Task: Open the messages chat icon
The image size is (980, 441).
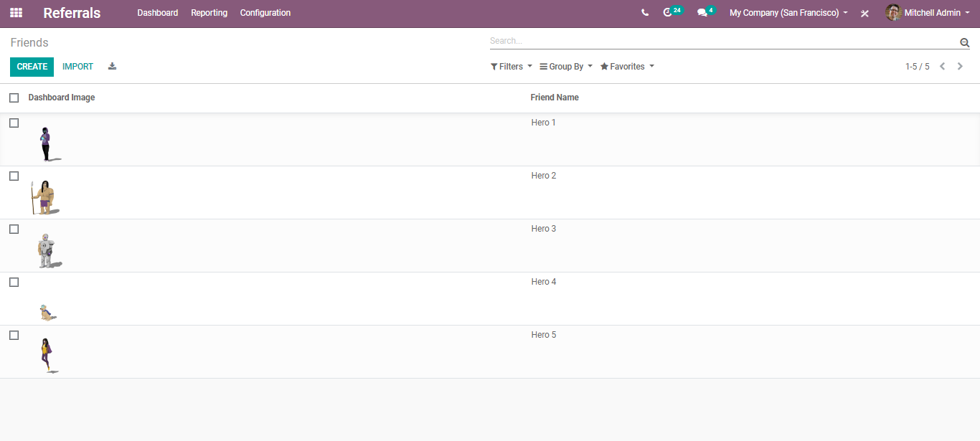Action: [706, 12]
